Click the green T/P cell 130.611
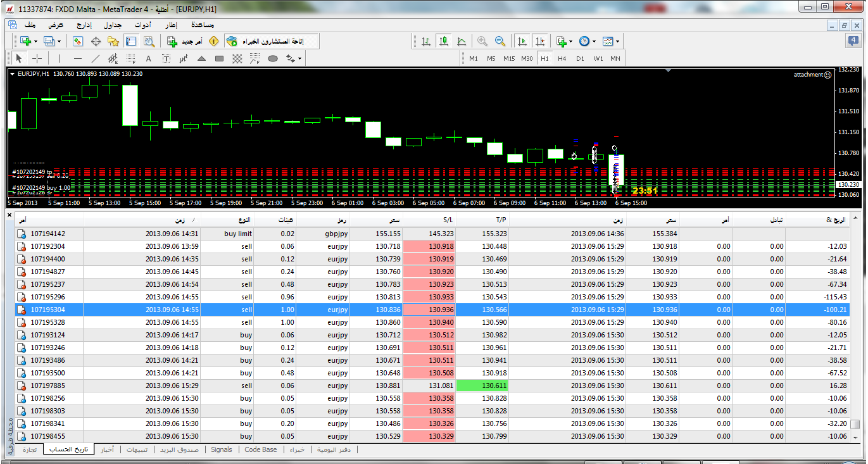868x464 pixels. coord(483,386)
